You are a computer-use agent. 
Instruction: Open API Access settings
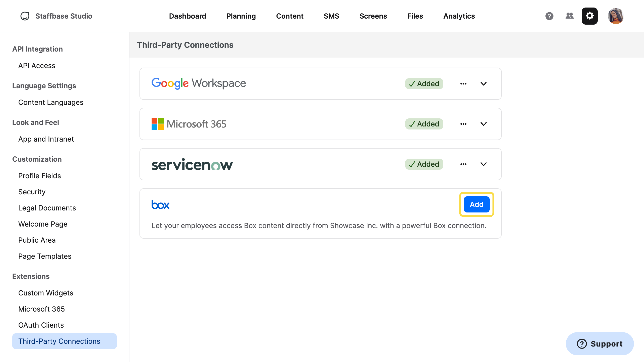click(x=37, y=66)
